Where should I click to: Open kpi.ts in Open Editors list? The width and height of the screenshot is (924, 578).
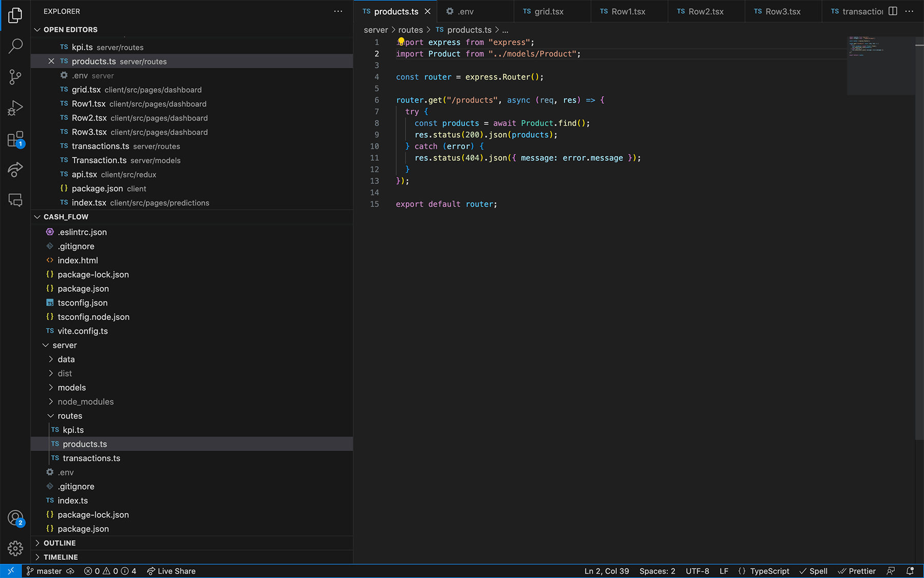(192, 47)
